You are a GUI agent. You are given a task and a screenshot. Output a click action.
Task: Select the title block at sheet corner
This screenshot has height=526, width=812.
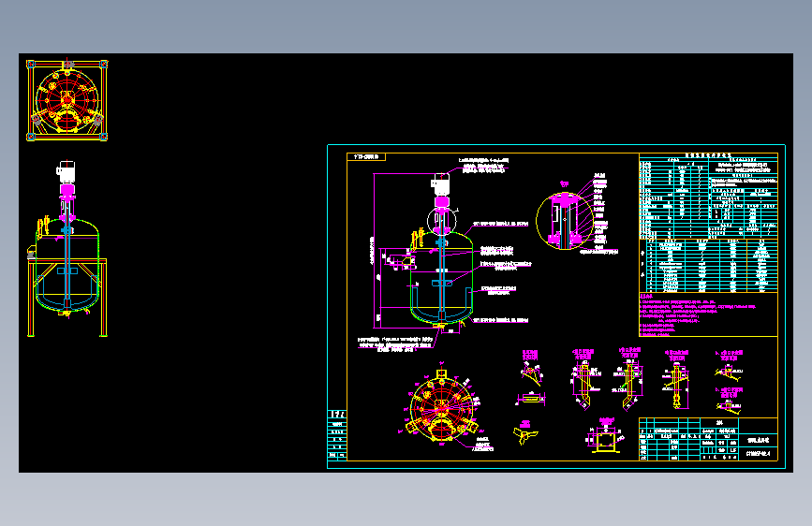pyautogui.click(x=708, y=439)
